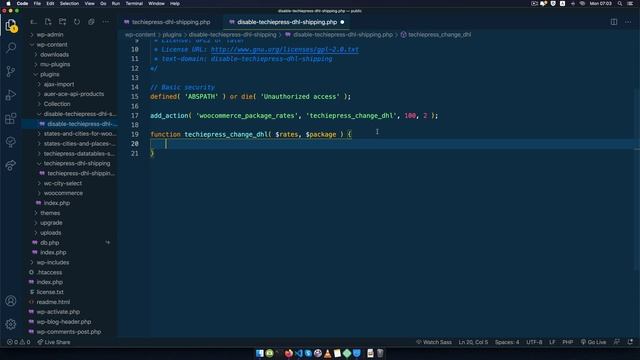Split the editor to the right
640x360 pixels.
pos(614,22)
